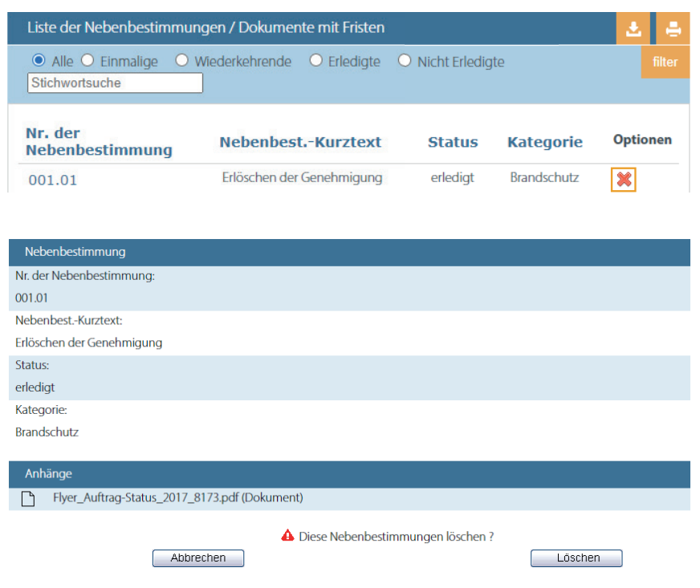The width and height of the screenshot is (700, 588).
Task: Click the red X delete icon for 001.01
Action: (624, 180)
